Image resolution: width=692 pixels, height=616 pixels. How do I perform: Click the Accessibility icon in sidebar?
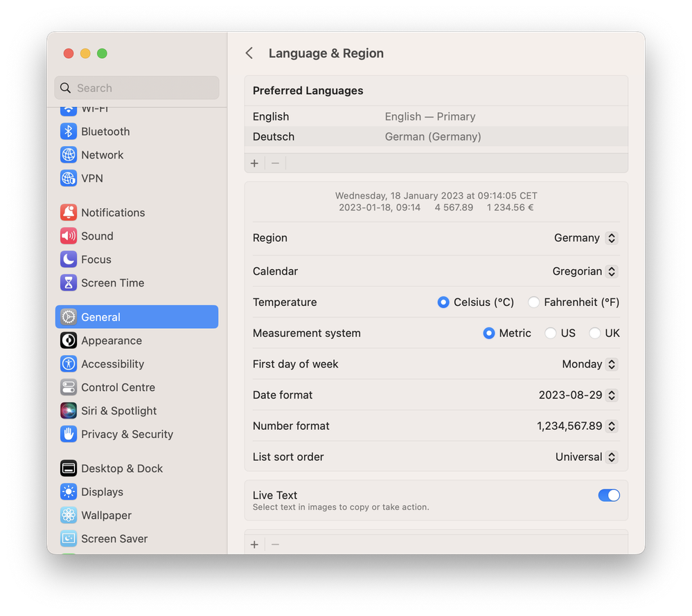69,364
